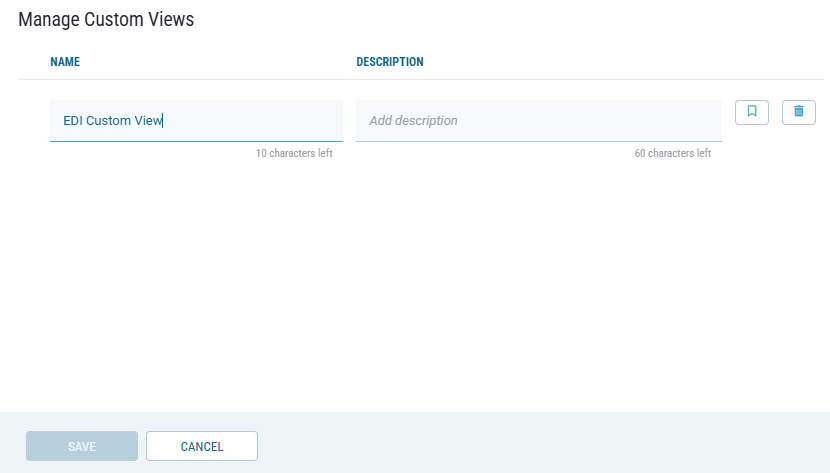Click the DESCRIPTION column header

[390, 62]
